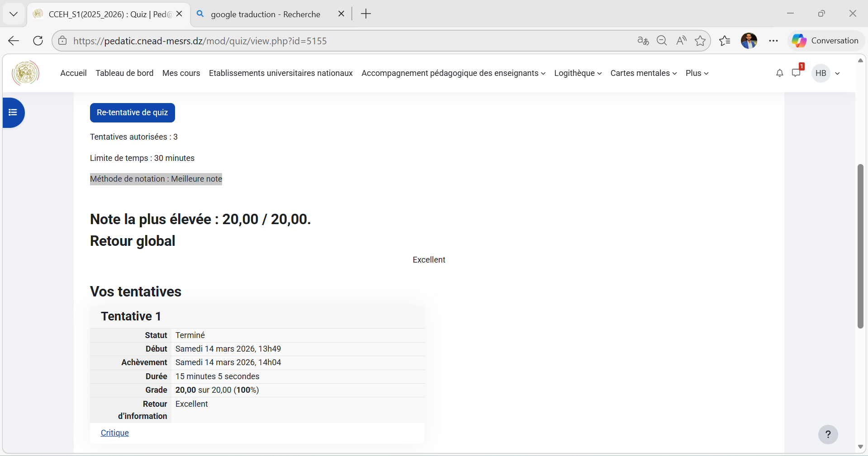The height and width of the screenshot is (456, 868).
Task: Open a new browser tab
Action: pos(366,14)
